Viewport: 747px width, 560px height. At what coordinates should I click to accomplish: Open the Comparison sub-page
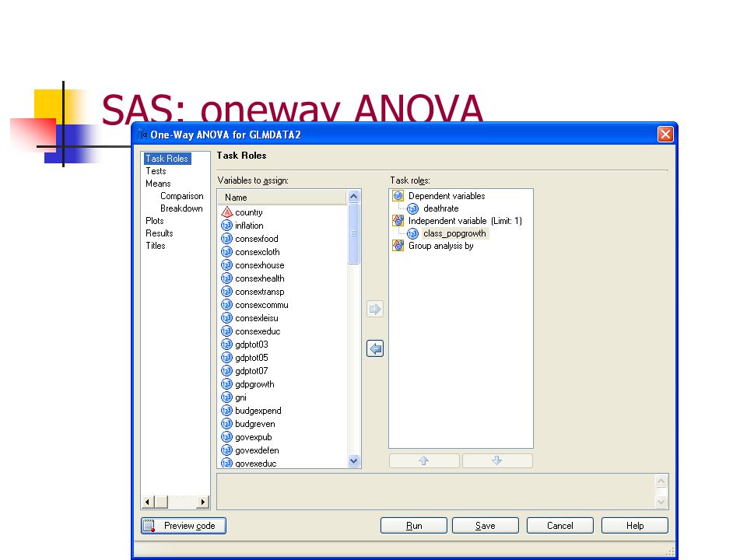click(182, 196)
